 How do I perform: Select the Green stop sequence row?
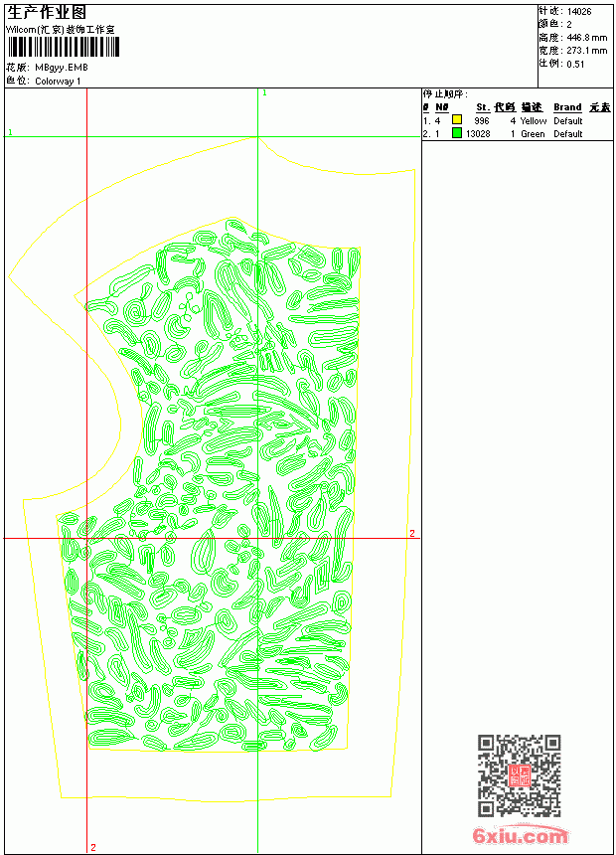[517, 133]
